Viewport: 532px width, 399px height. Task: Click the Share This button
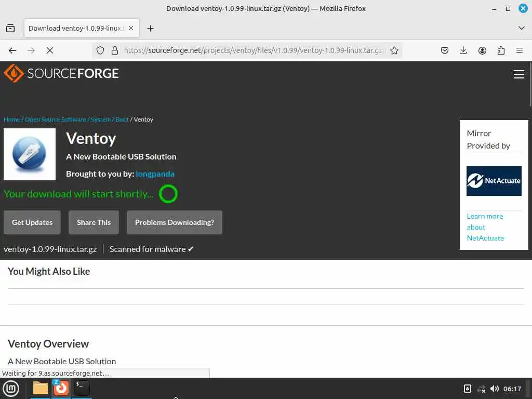94,222
